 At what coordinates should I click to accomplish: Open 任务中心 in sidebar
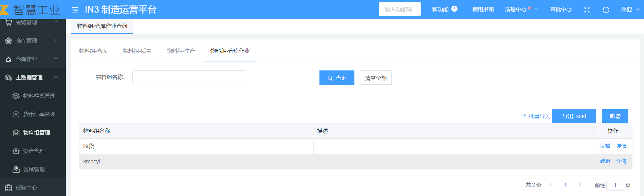click(26, 188)
